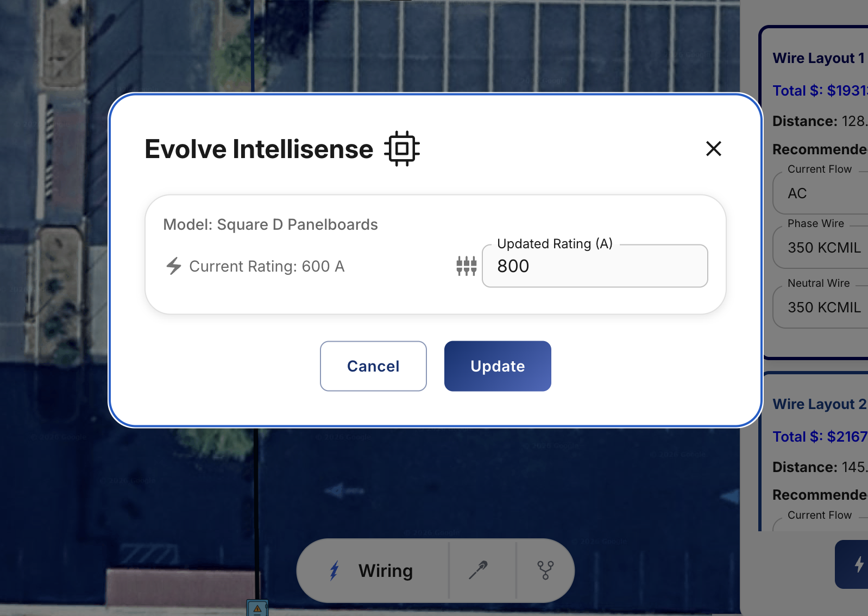Click the chip icon beside Evolve Intellisense
Viewport: 868px width, 616px height.
402,148
